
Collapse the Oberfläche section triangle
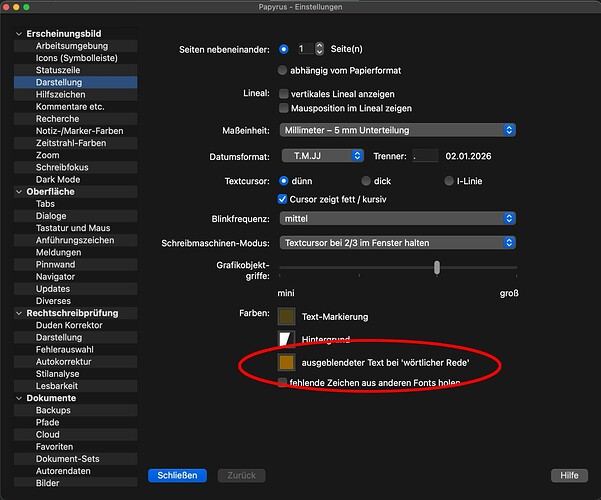[17, 191]
